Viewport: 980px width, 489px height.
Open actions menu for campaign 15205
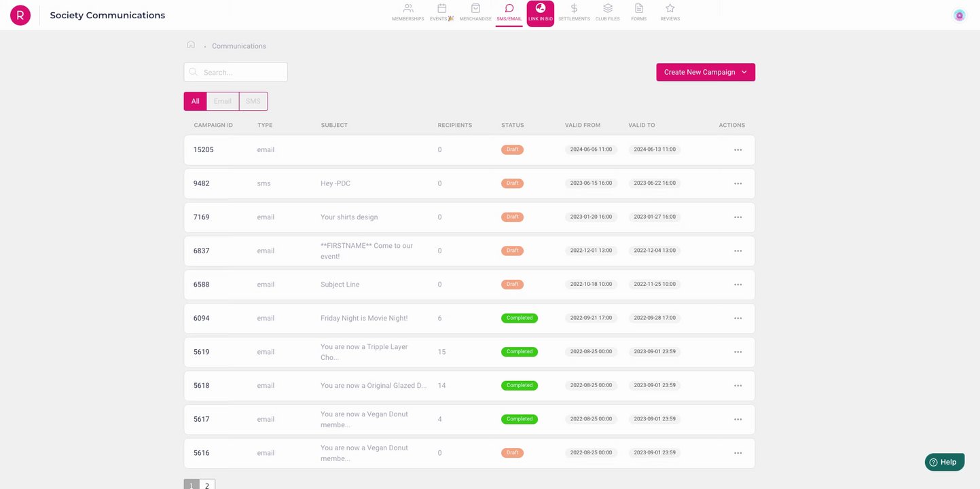click(738, 150)
